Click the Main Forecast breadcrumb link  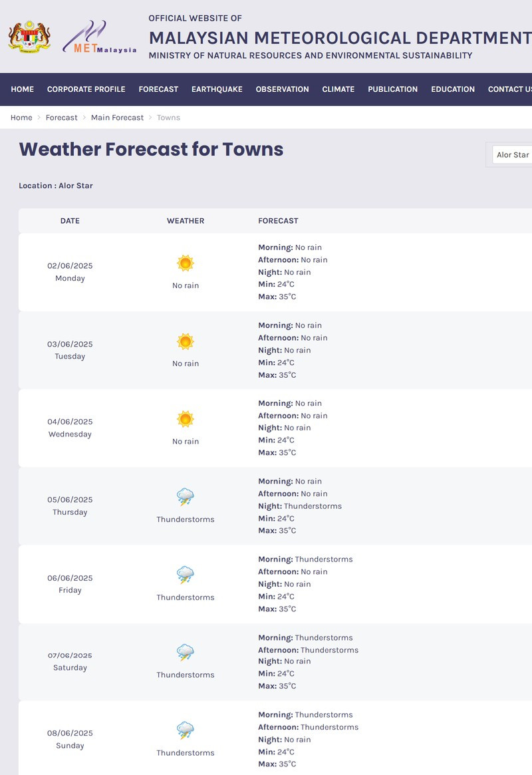pos(117,118)
